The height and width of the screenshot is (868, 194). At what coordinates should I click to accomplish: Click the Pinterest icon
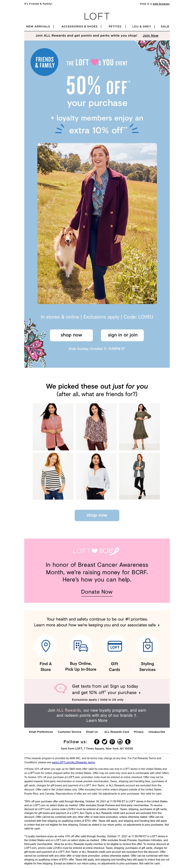(x=112, y=742)
